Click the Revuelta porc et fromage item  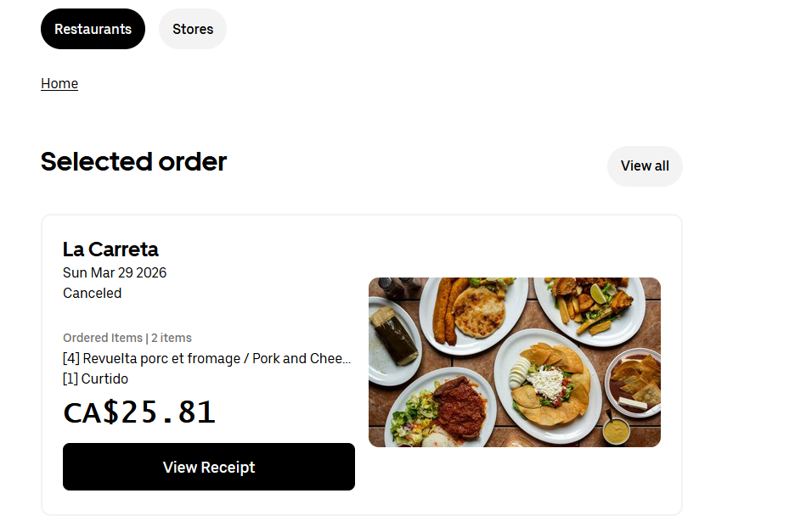coord(206,357)
